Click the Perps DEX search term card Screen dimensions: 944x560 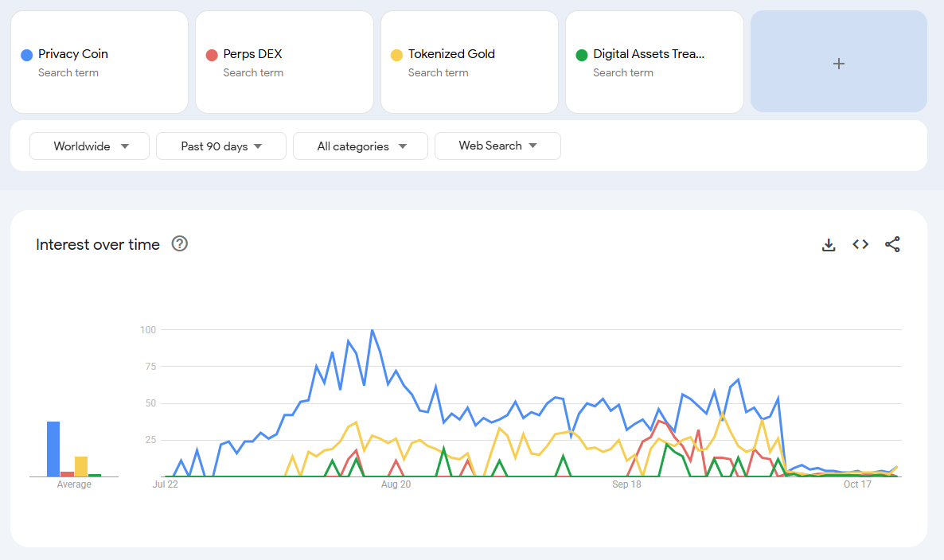(283, 62)
